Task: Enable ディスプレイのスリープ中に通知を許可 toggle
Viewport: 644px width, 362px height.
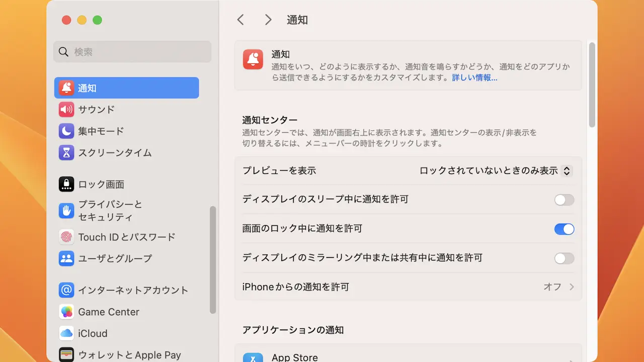Action: (x=564, y=200)
